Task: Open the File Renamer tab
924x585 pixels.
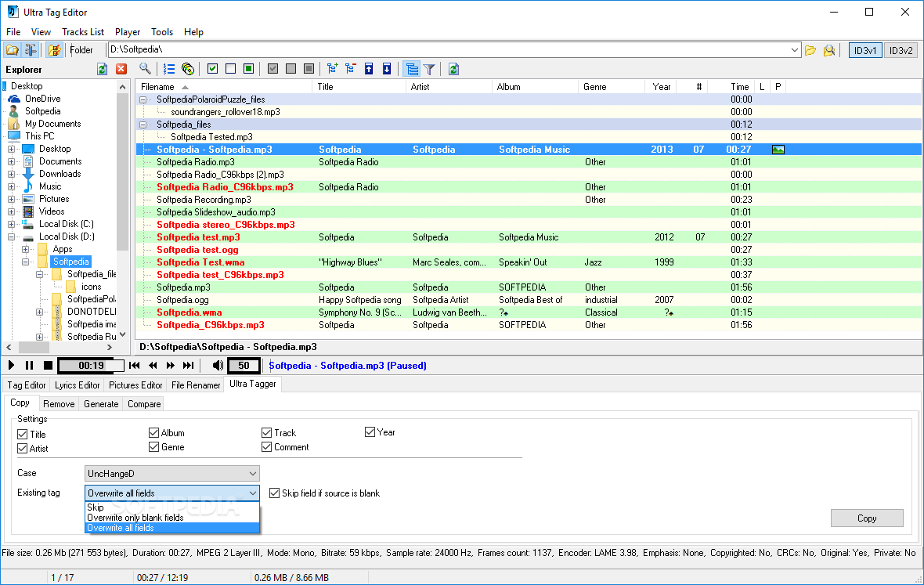Action: 196,385
